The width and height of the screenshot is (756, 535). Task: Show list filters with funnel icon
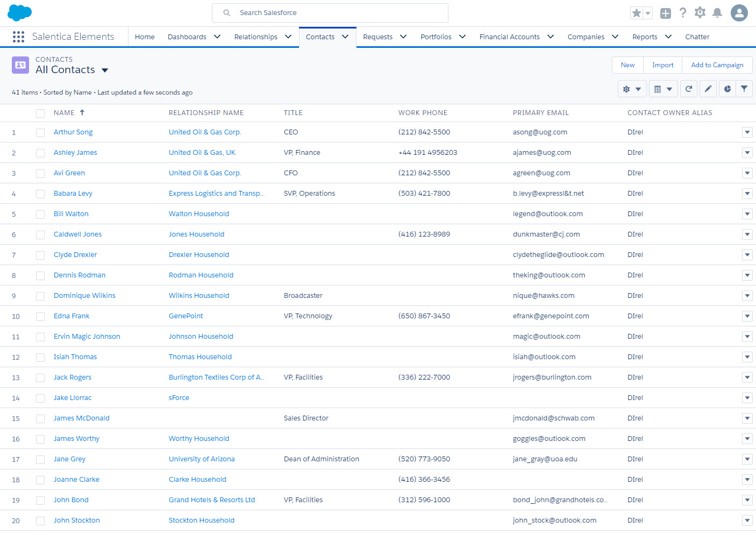(x=744, y=89)
